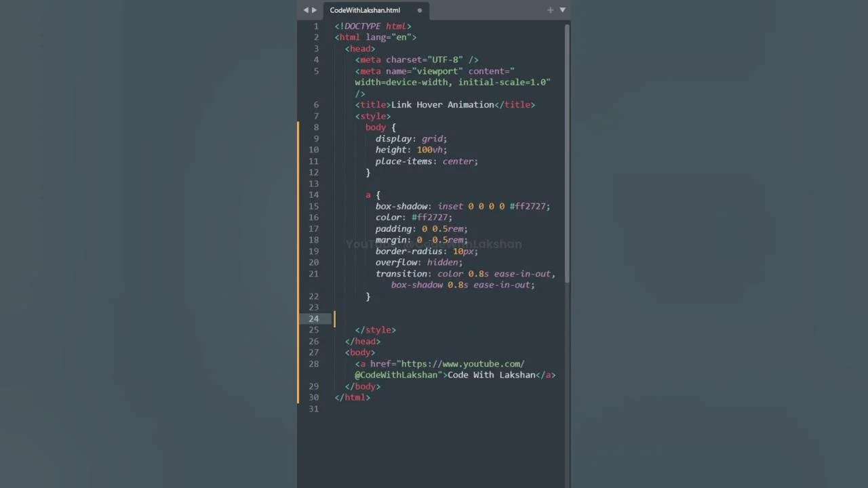Click the 'place-items: center' declaration

coord(426,161)
